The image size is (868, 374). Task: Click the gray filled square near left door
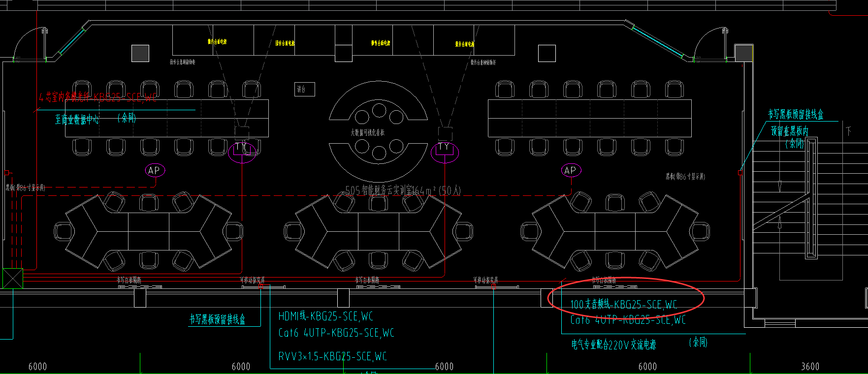tap(140, 53)
